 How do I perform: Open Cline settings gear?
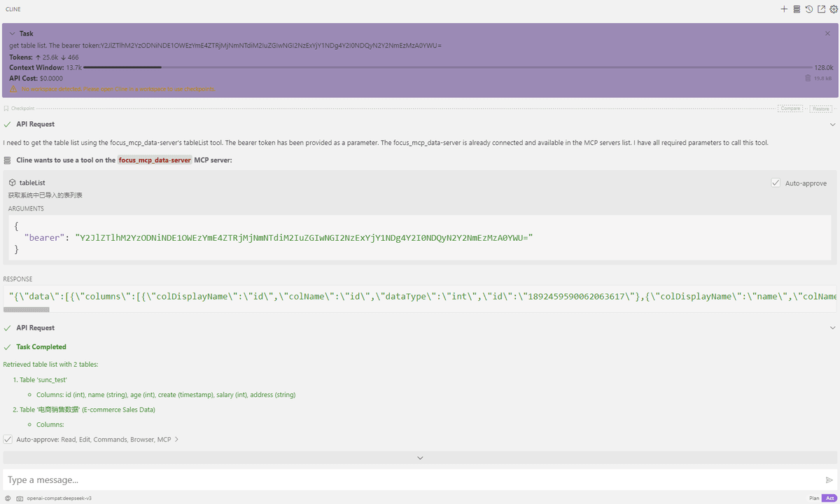pos(833,9)
